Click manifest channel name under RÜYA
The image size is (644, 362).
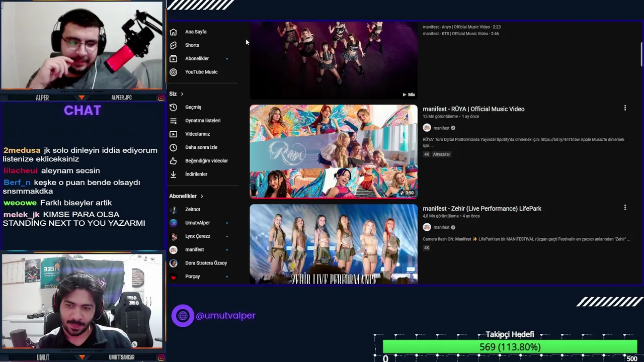441,128
